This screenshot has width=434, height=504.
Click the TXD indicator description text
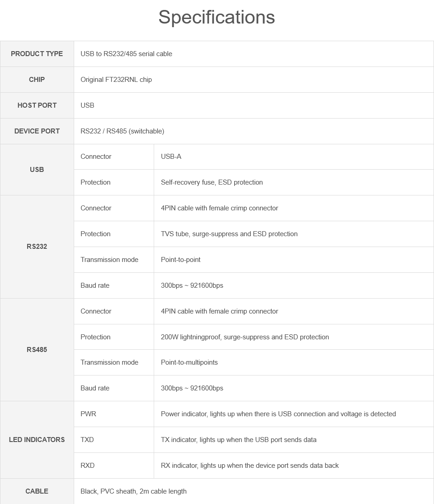click(x=238, y=440)
